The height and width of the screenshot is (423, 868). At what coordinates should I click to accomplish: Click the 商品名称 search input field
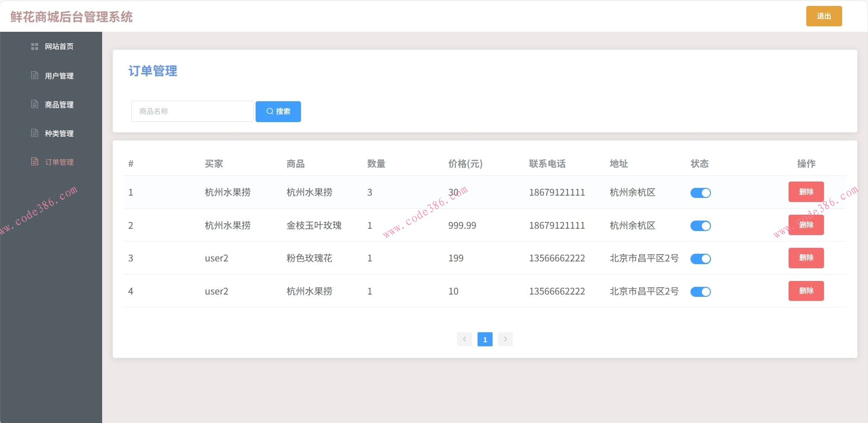192,111
